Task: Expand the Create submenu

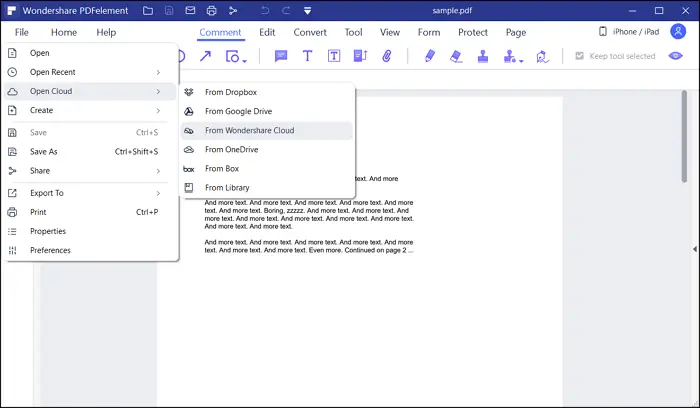Action: (89, 110)
